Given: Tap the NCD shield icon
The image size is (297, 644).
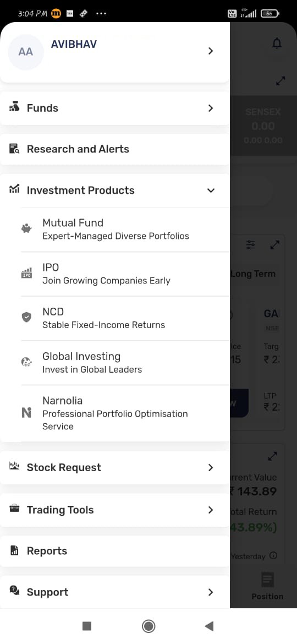Looking at the screenshot, I should [x=26, y=317].
